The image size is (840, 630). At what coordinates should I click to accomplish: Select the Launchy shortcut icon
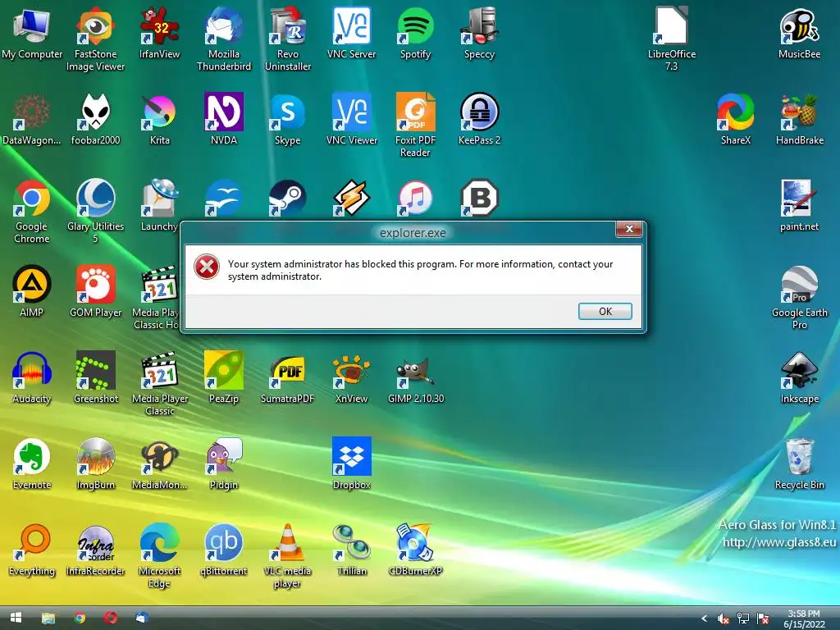(x=160, y=206)
